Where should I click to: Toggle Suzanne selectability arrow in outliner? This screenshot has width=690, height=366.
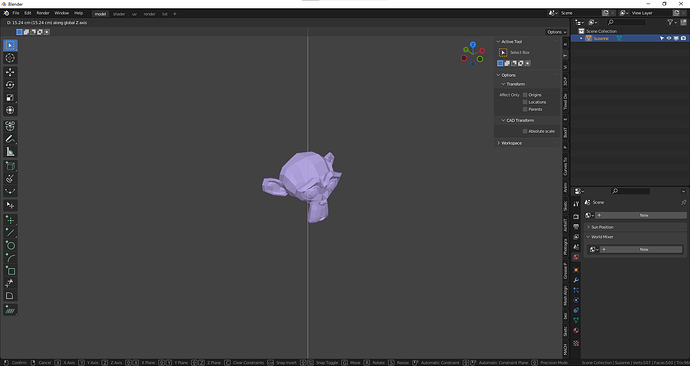(661, 38)
